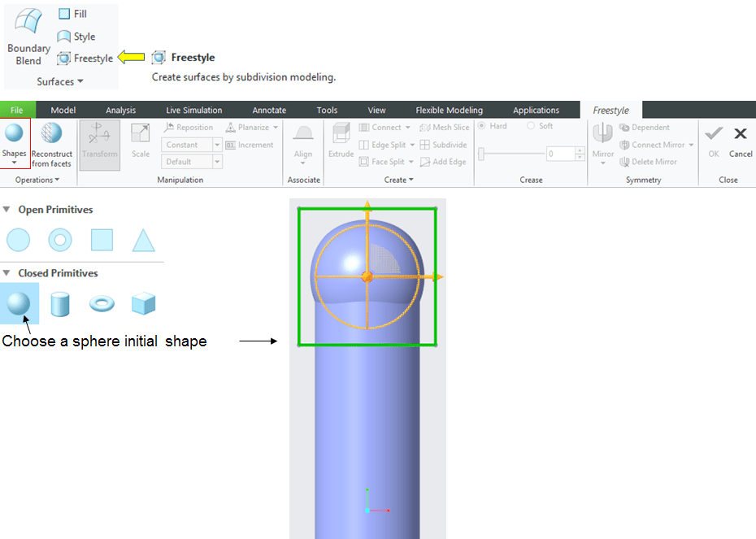
Task: Click the Crease value input field
Action: coord(560,154)
